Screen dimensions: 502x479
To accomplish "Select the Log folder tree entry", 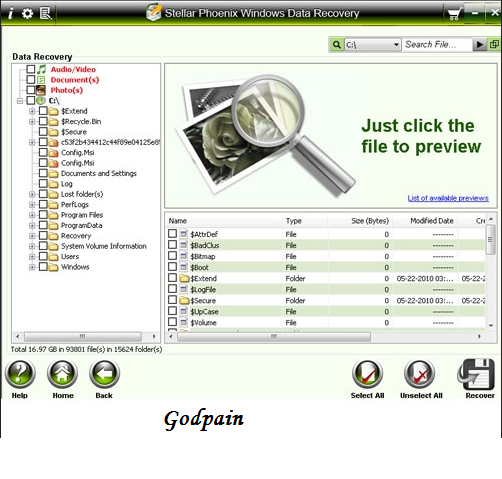I will pos(66,184).
